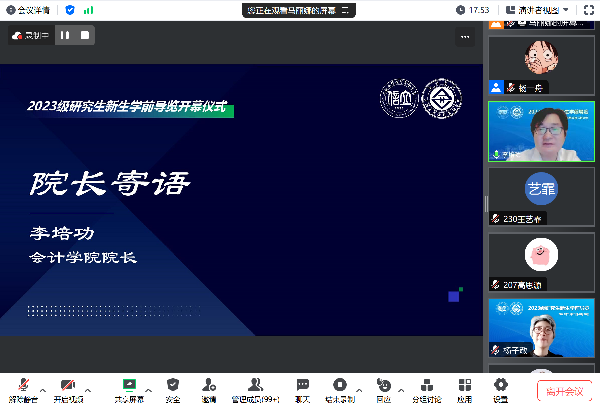Open the Manage Members panel
Image resolution: width=600 pixels, height=407 pixels.
pyautogui.click(x=255, y=386)
